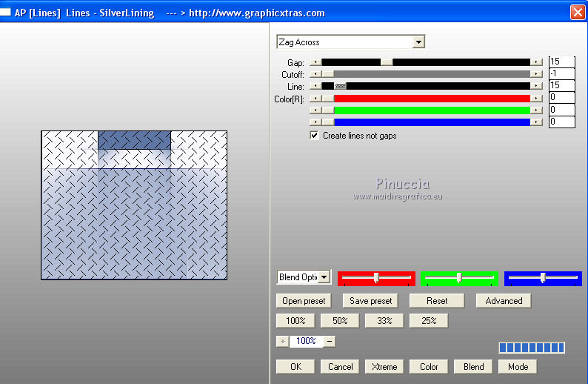
Task: Click the Gap value field showing 15
Action: pos(561,62)
